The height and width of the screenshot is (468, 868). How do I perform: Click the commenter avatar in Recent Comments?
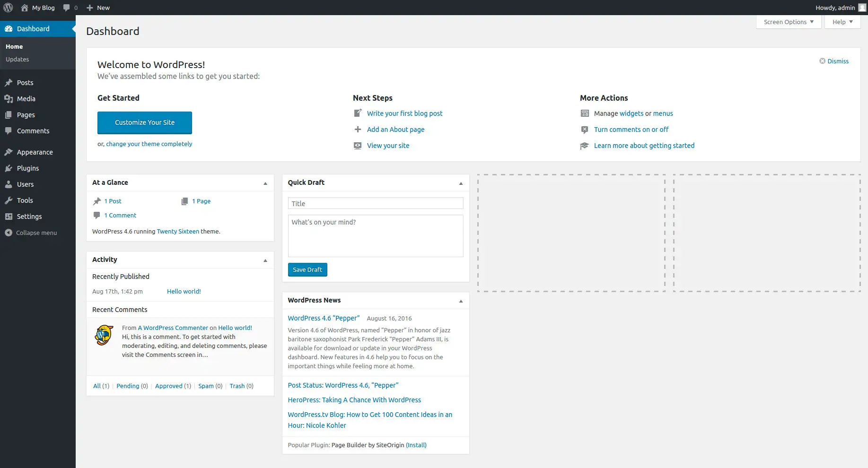coord(104,335)
